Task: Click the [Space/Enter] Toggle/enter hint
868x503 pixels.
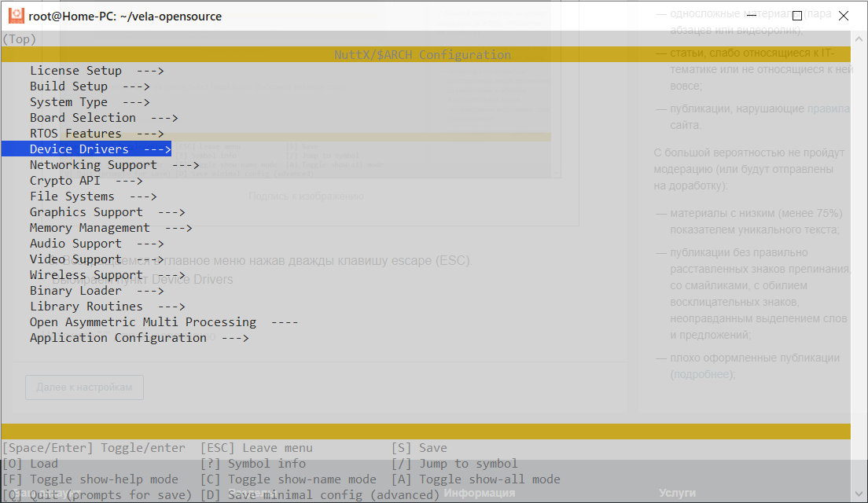Action: pos(94,448)
